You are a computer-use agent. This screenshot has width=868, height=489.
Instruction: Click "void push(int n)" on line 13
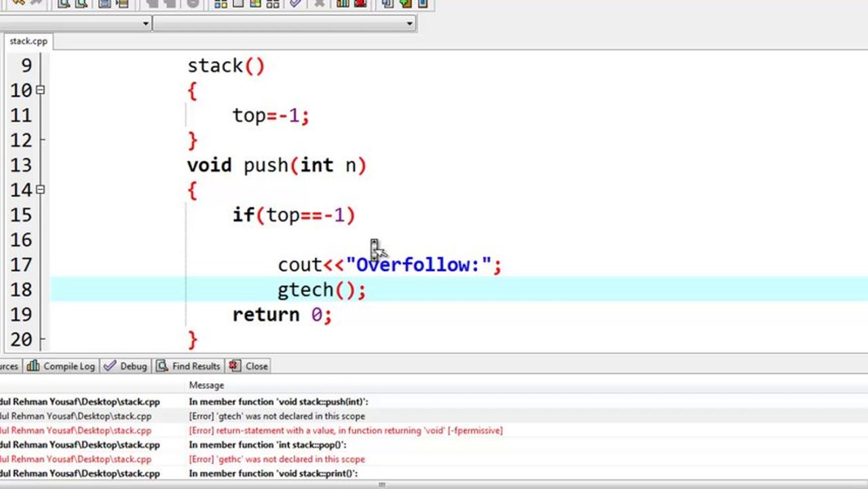[277, 165]
